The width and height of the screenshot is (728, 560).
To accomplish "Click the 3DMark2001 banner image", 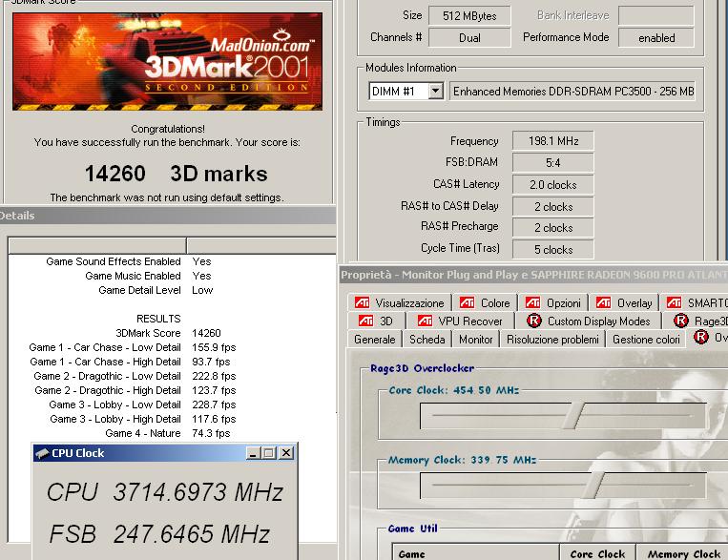I will (167, 61).
